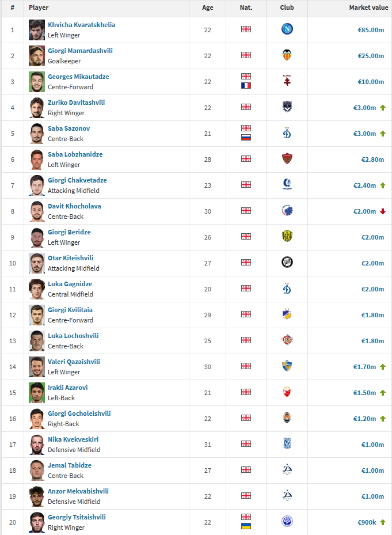
Task: Click Otar Kiteishvili's portrait thumbnail
Action: pyautogui.click(x=37, y=263)
